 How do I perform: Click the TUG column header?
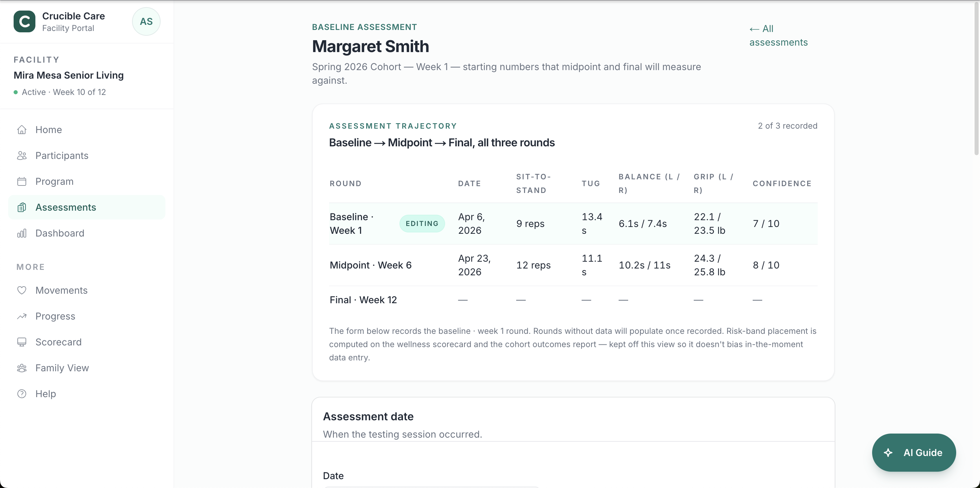click(x=591, y=184)
